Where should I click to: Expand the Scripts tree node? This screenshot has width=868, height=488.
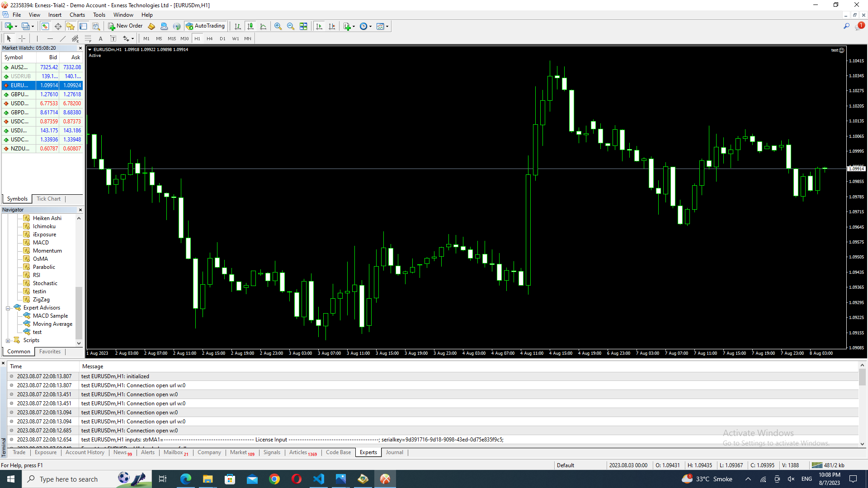pos(8,341)
